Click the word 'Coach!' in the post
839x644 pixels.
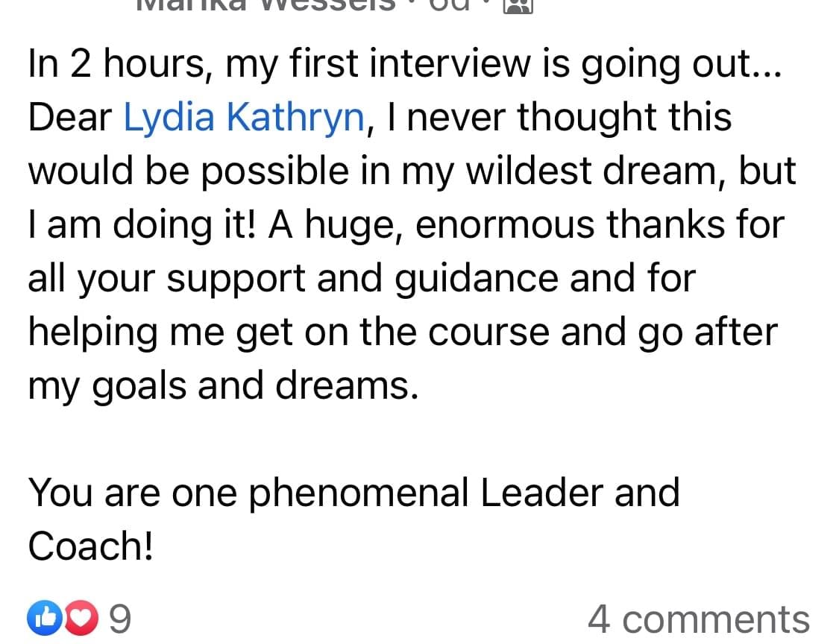pyautogui.click(x=91, y=547)
